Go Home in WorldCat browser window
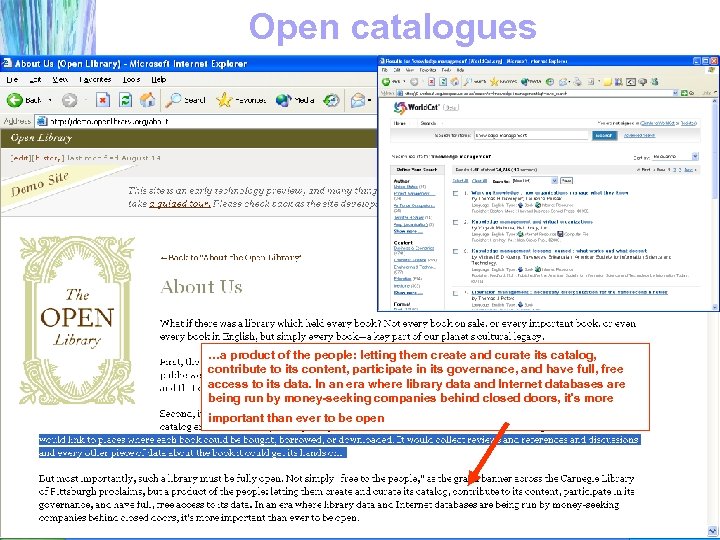 tap(455, 82)
